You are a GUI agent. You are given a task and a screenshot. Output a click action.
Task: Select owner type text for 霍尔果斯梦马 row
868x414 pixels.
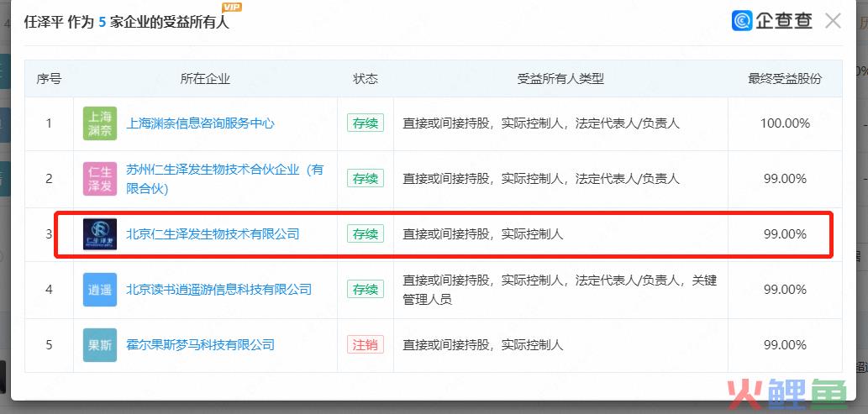482,345
